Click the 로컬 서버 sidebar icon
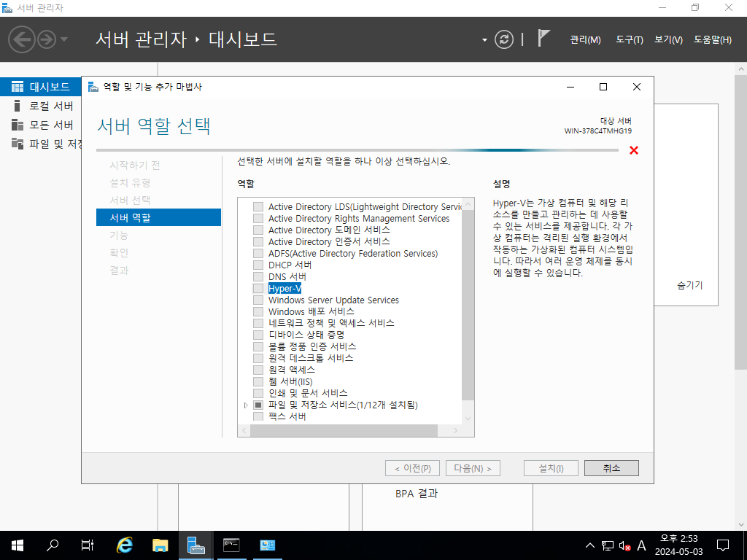This screenshot has height=560, width=747. click(18, 106)
